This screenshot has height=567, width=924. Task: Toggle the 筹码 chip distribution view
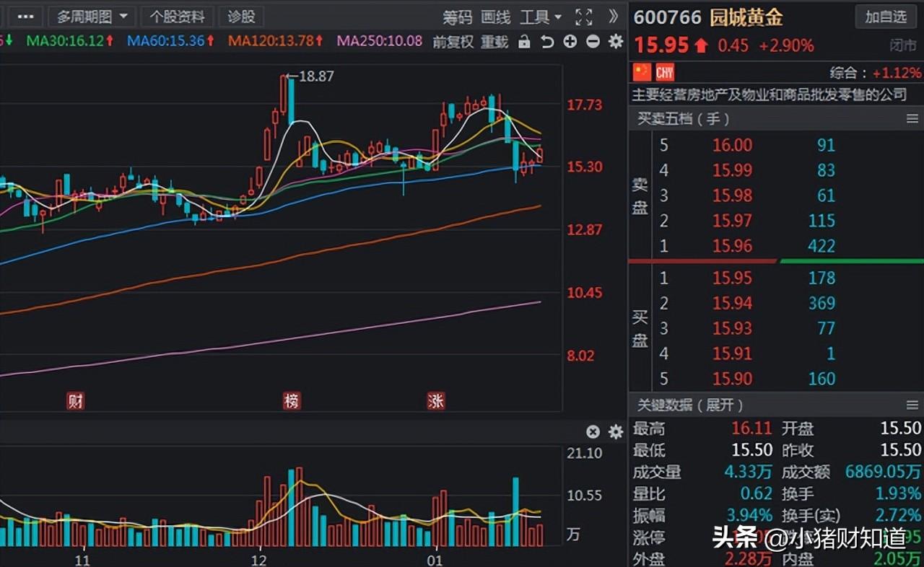pyautogui.click(x=457, y=17)
